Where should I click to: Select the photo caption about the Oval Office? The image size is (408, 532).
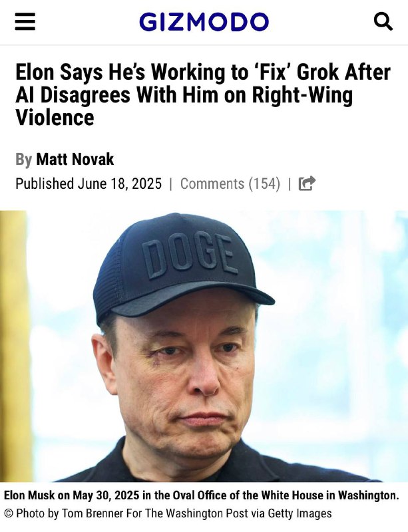tap(201, 495)
